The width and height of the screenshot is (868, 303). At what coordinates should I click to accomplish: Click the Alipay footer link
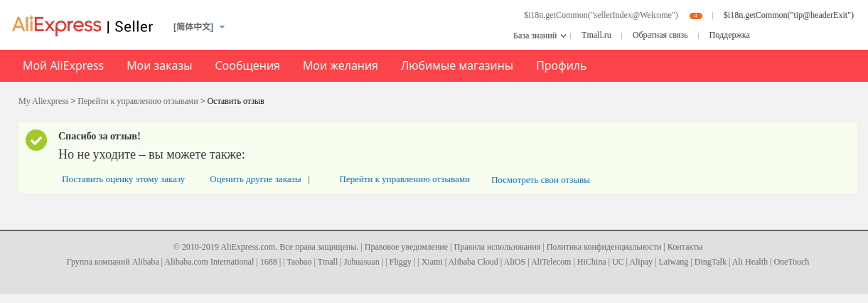(641, 262)
